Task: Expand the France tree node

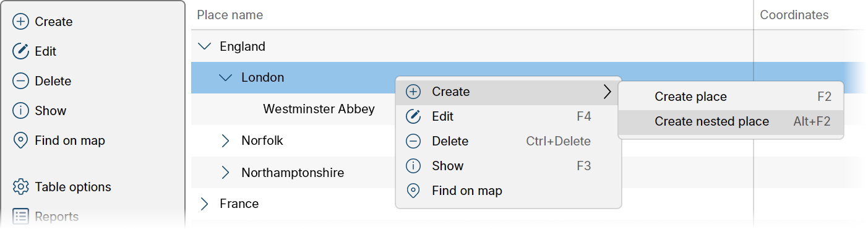Action: point(204,204)
